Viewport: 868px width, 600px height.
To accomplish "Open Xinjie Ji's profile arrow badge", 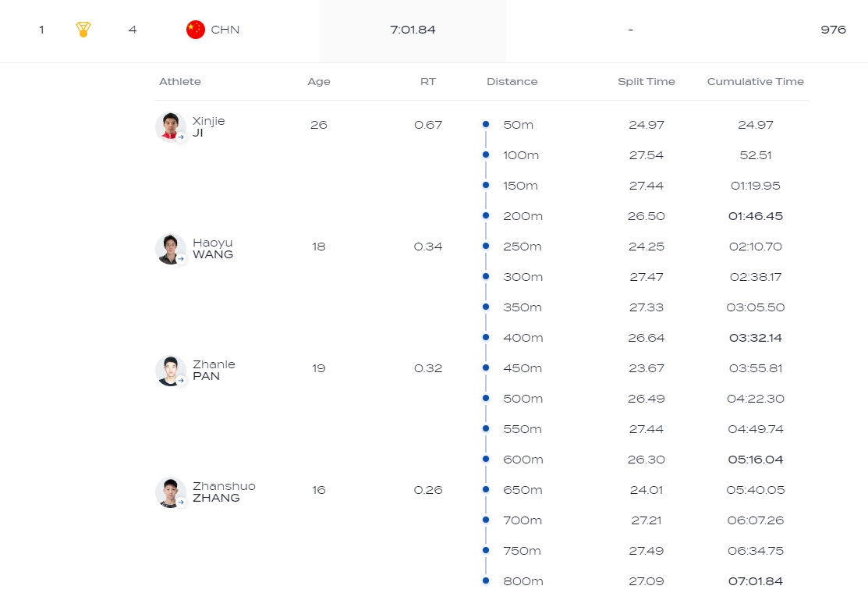I will click(181, 137).
